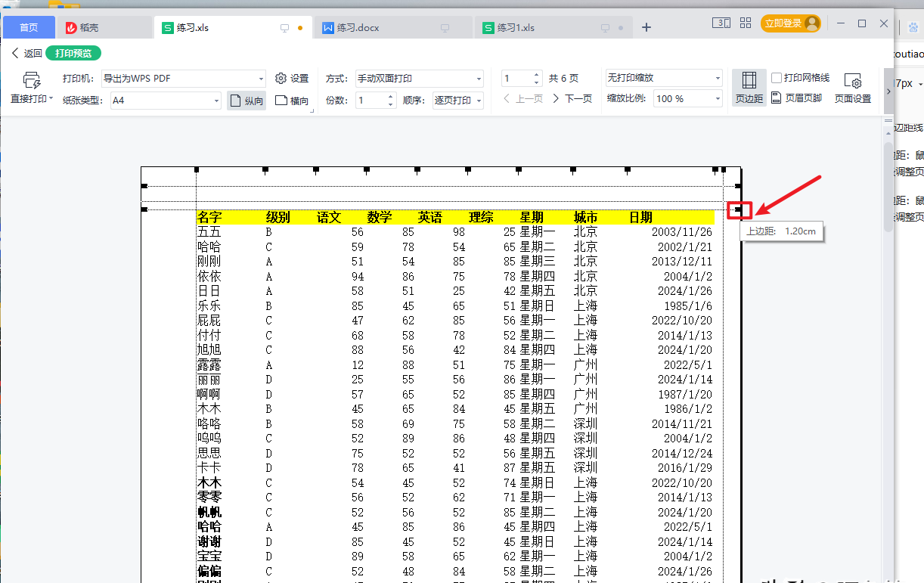Click monitor icon on 练习.docx tab
The width and height of the screenshot is (924, 583).
click(x=445, y=28)
